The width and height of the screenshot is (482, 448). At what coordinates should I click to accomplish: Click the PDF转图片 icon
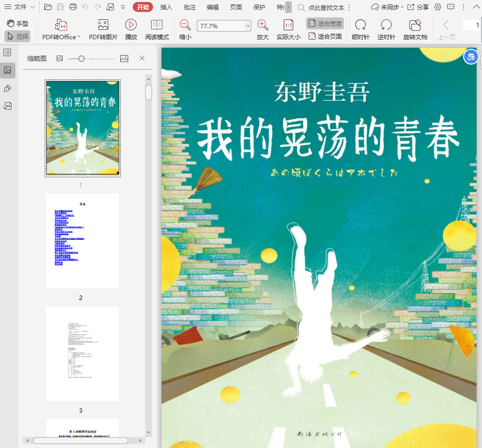coord(103,25)
